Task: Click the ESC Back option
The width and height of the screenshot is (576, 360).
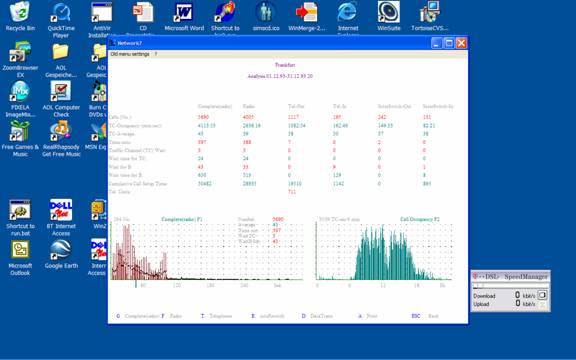Action: click(x=425, y=316)
